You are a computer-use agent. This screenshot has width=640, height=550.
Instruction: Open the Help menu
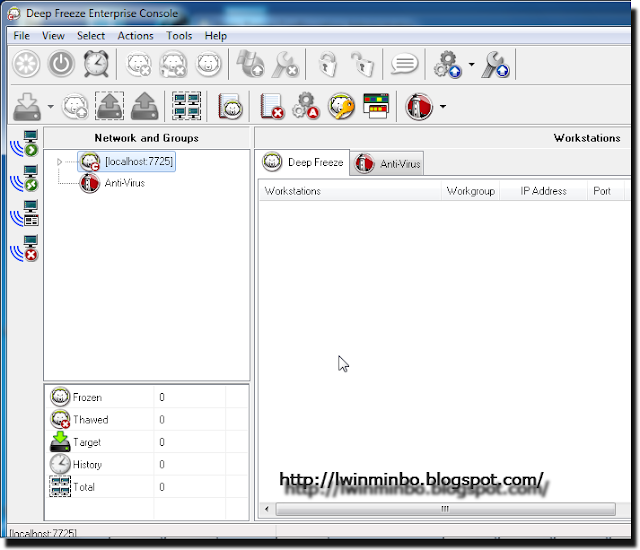point(216,36)
